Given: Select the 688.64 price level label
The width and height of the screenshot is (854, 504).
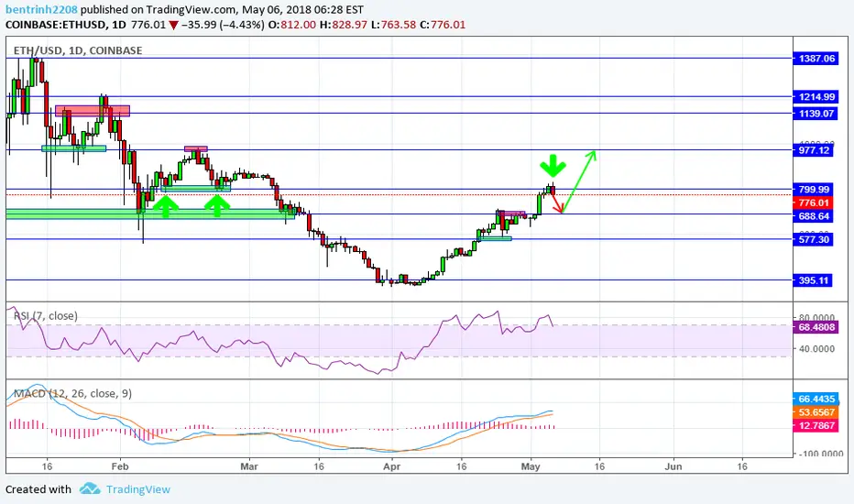Looking at the screenshot, I should point(814,216).
